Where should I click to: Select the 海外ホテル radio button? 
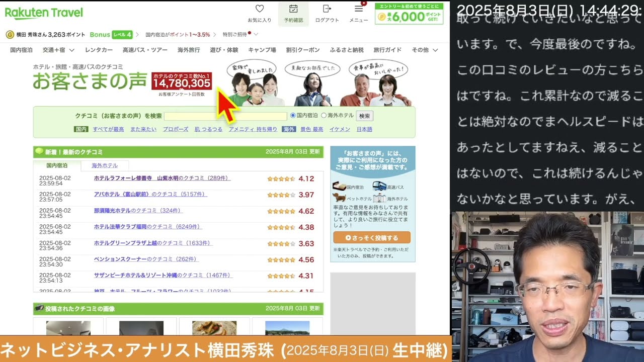point(324,116)
